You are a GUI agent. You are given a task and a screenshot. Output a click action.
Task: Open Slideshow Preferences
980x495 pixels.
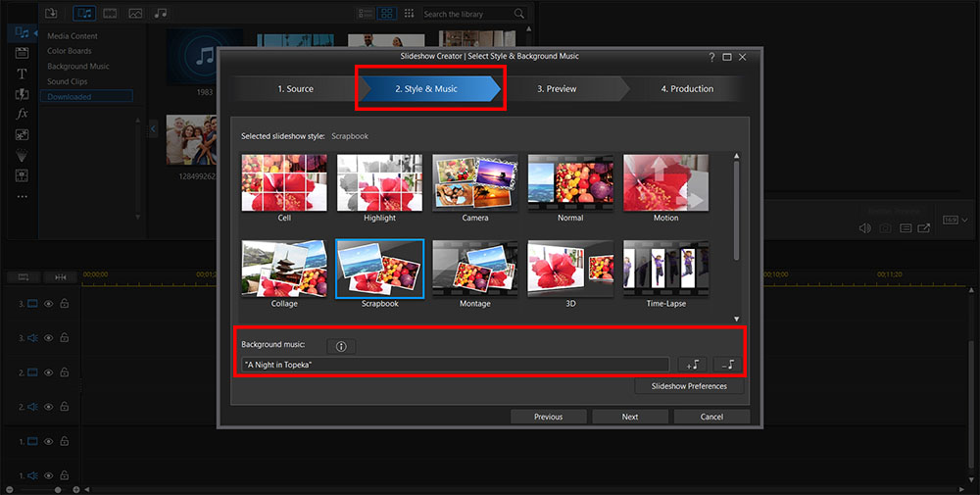689,386
